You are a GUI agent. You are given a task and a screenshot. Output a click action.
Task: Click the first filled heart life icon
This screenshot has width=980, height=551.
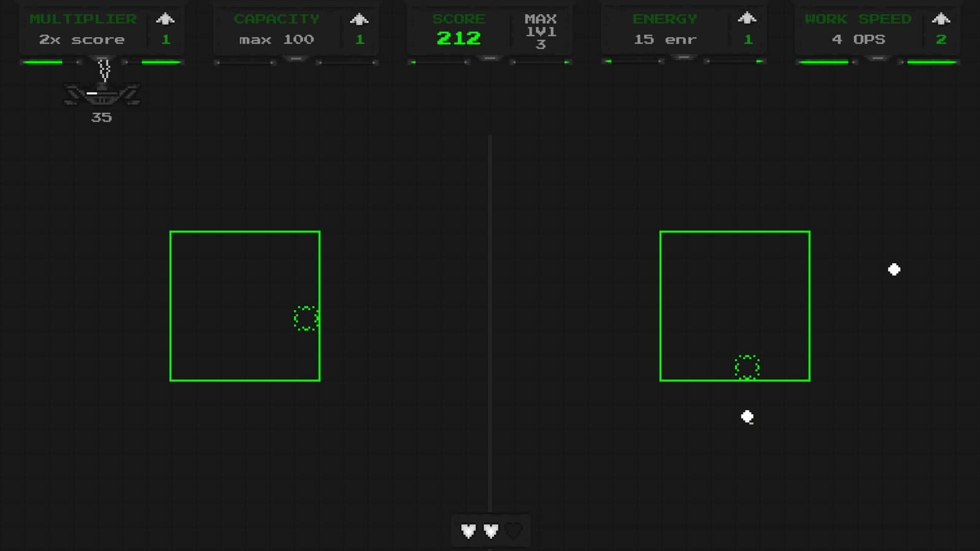(x=469, y=531)
